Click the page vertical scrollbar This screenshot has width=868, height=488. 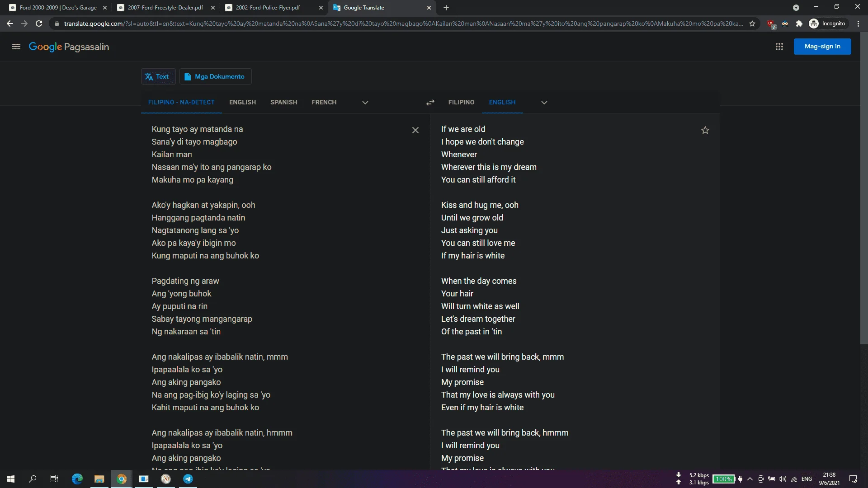(864, 188)
